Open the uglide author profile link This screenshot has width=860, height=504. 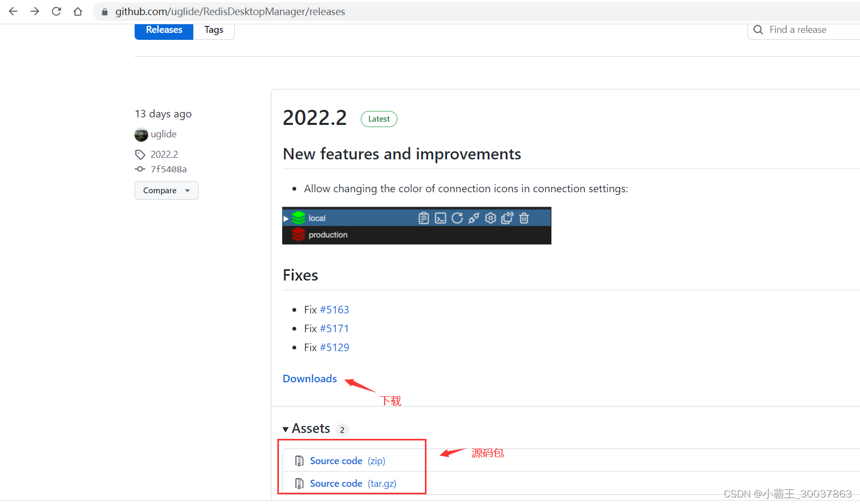164,134
